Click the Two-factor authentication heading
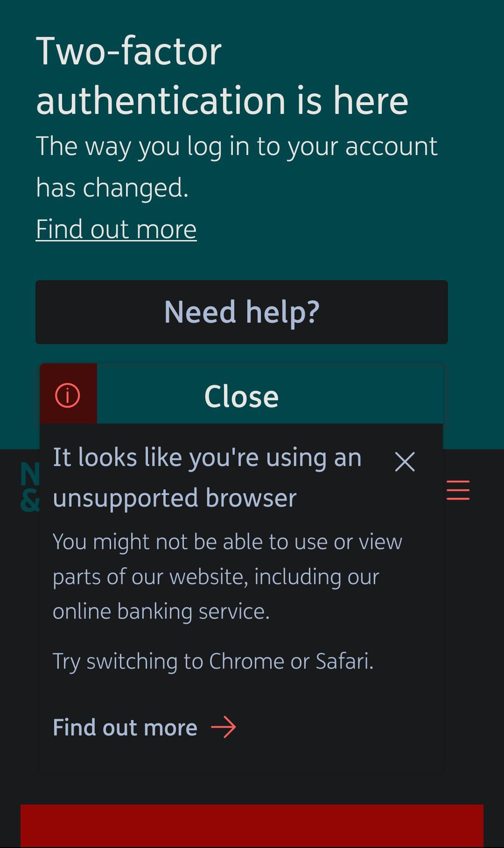 coord(223,75)
